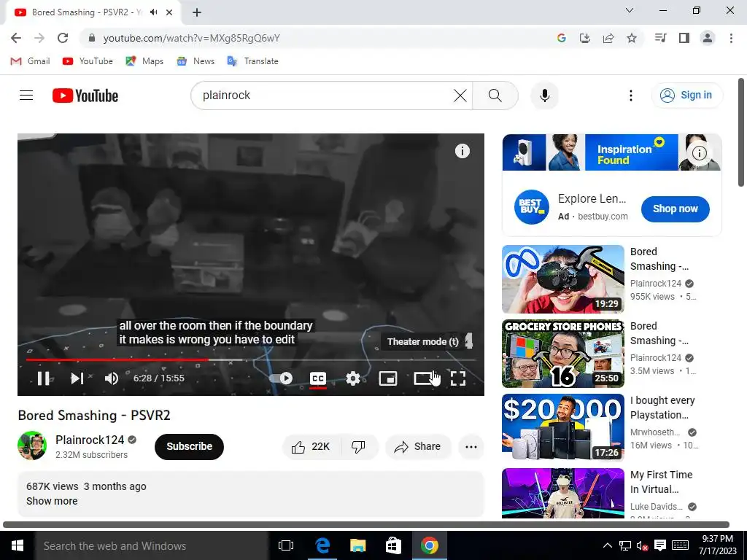747x560 pixels.
Task: Mute the tab audio speaker icon
Action: click(153, 12)
